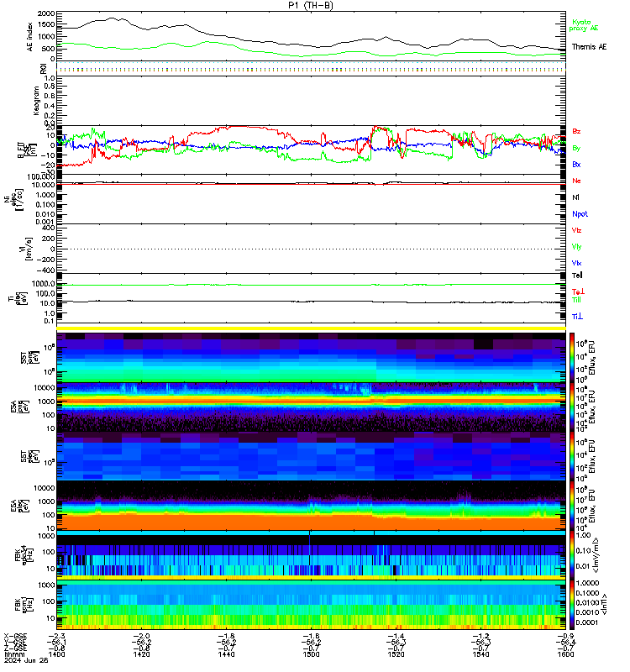
Task: Click the blue "Ti⊥" legend label
Action: click(577, 317)
